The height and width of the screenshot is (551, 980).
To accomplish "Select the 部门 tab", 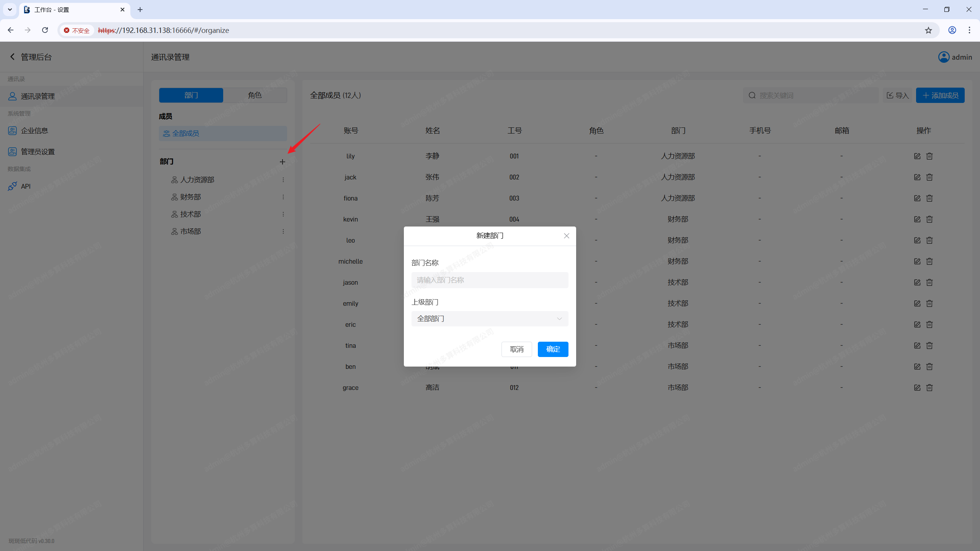I will coord(191,95).
